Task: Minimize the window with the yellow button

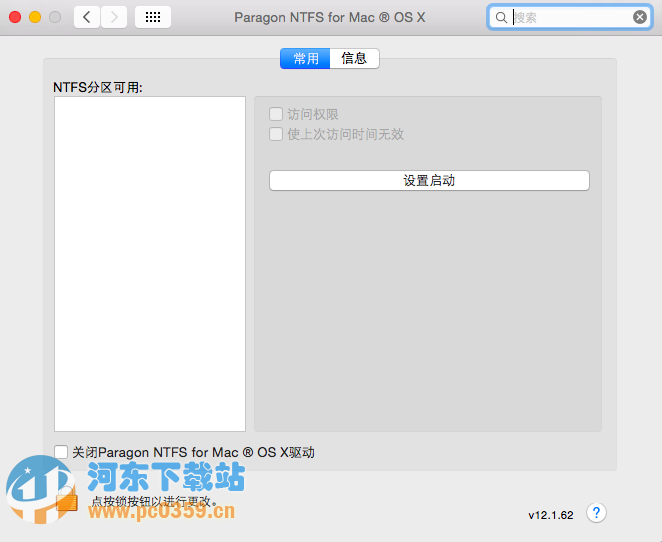Action: (35, 17)
